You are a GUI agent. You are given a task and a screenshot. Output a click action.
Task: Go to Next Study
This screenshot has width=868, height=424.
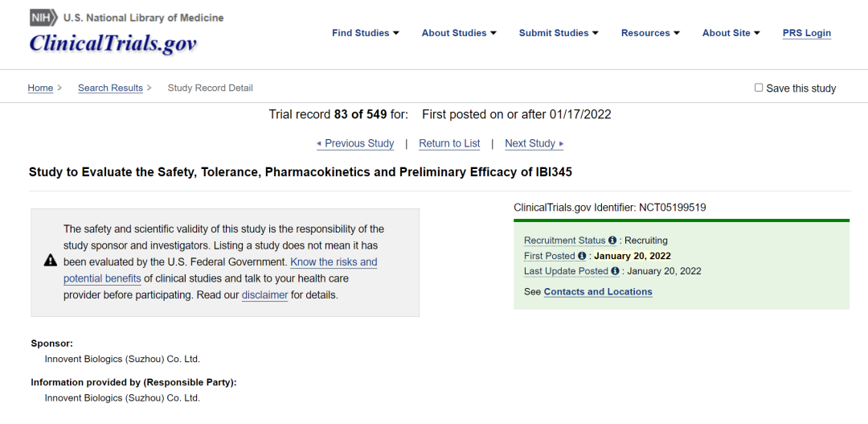click(534, 143)
